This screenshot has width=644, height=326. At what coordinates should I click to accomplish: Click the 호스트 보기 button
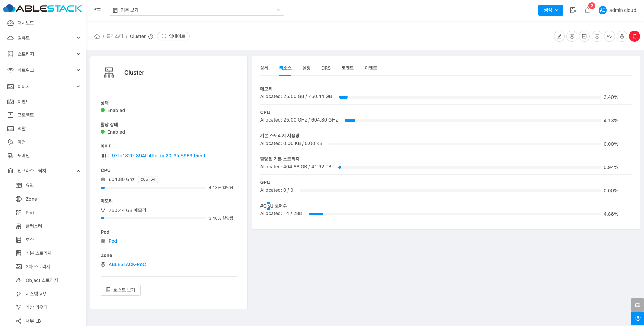tap(121, 290)
